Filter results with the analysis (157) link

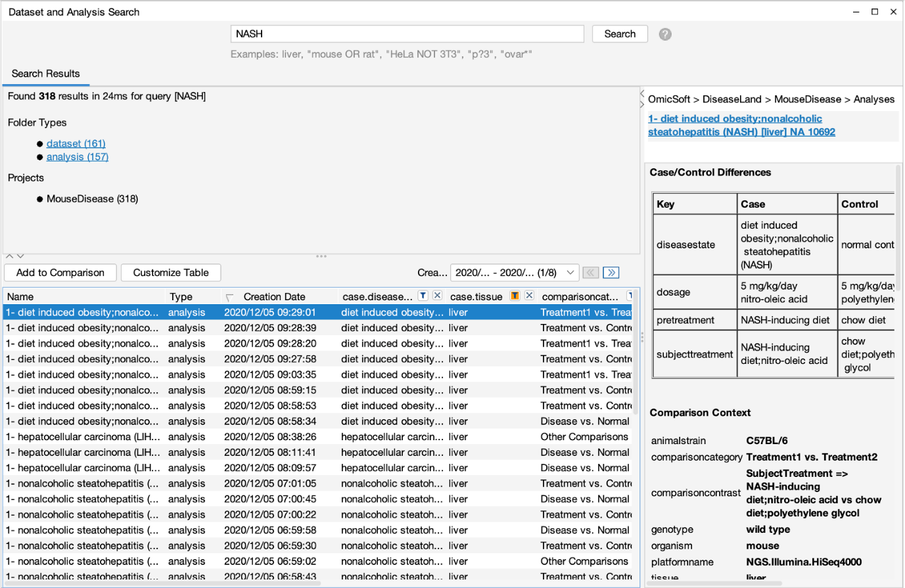tap(78, 156)
